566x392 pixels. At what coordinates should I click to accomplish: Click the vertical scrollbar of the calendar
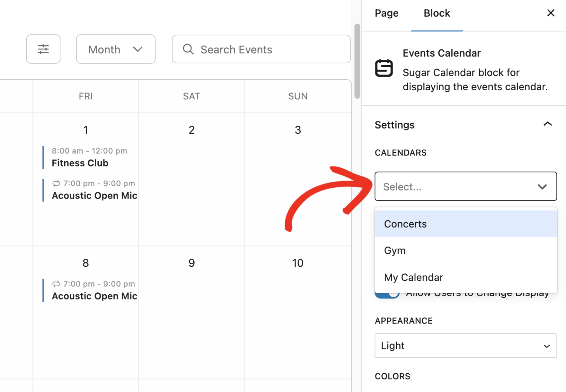357,61
